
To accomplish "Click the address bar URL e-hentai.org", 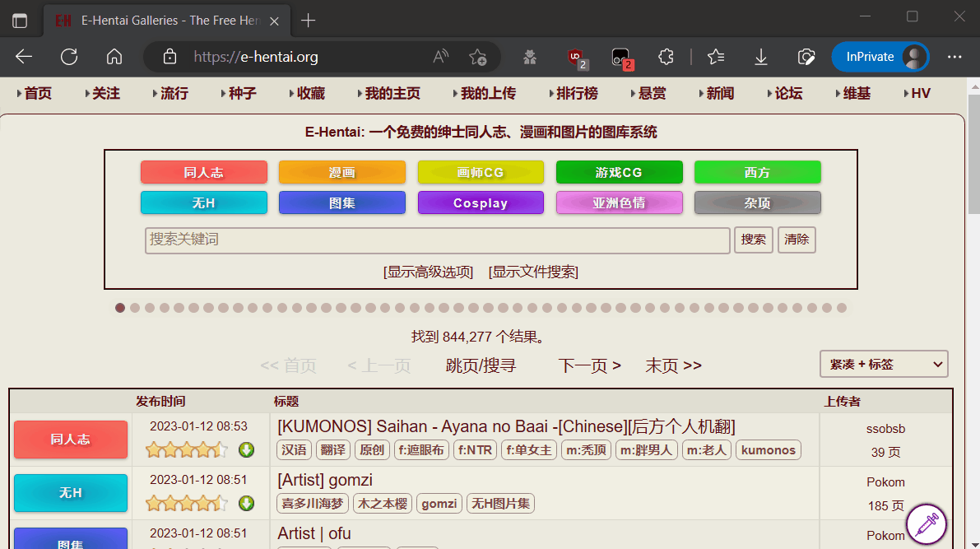I will (x=256, y=57).
